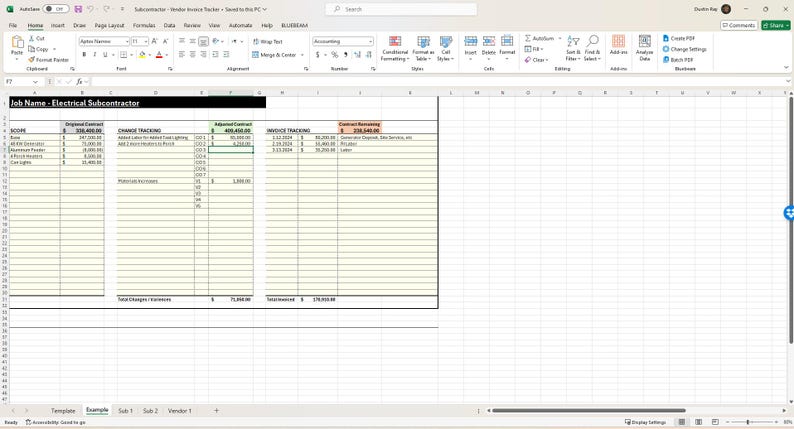Screen dimensions: 794x429
Task: Toggle Bold formatting
Action: pyautogui.click(x=84, y=55)
